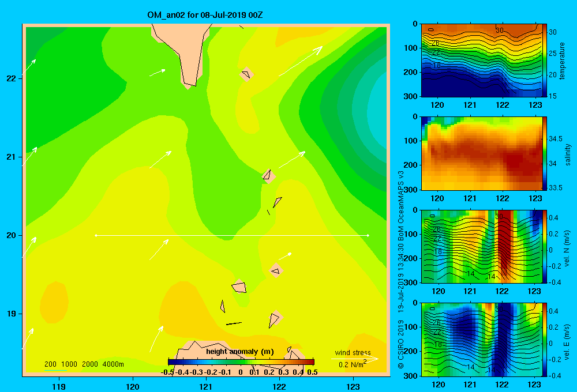Click the "33.5" tick on salinity scale
The height and width of the screenshot is (392, 577).
[556, 187]
